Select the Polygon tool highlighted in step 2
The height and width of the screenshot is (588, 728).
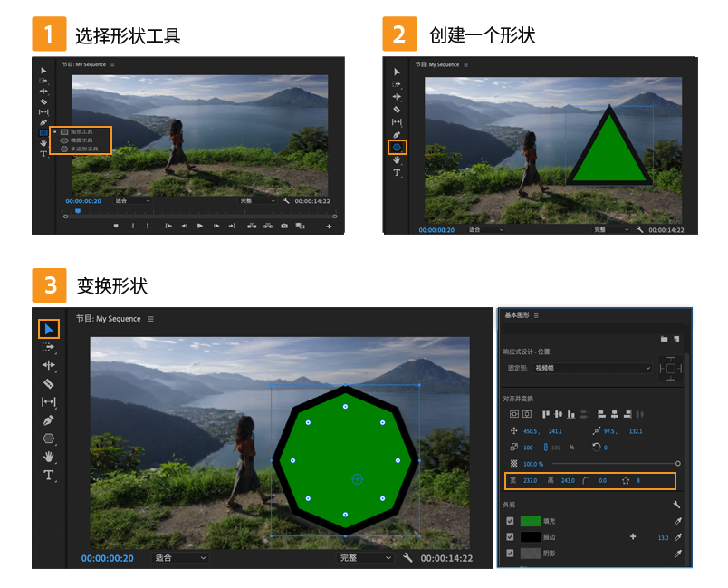click(x=397, y=147)
